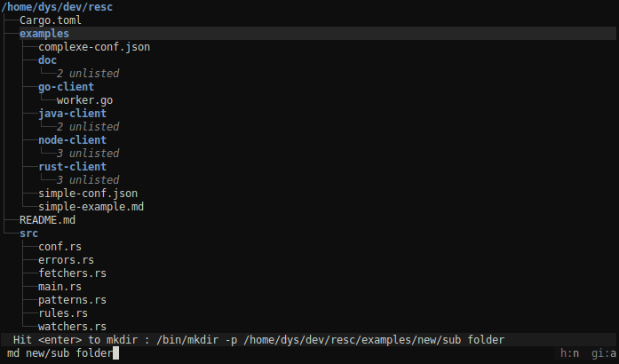Select the node-client directory
This screenshot has height=364, width=619.
coord(72,140)
